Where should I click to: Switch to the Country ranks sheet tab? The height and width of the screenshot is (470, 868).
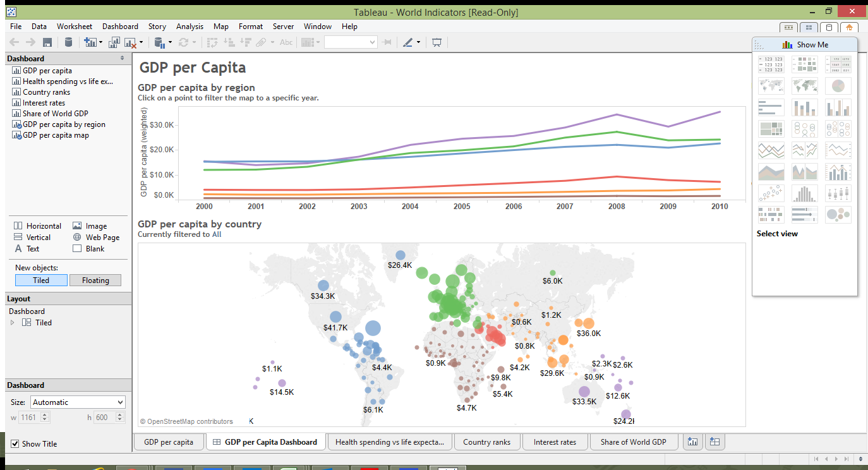pos(487,442)
